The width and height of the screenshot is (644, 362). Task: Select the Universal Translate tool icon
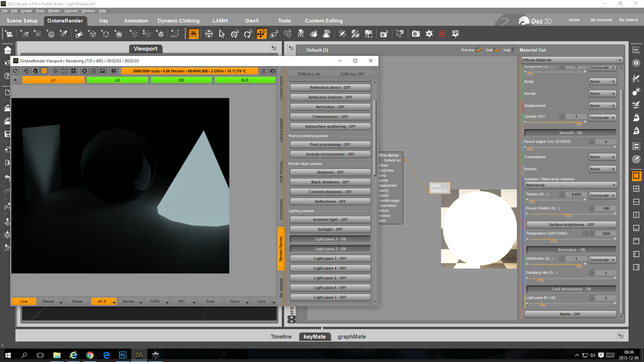(x=261, y=34)
